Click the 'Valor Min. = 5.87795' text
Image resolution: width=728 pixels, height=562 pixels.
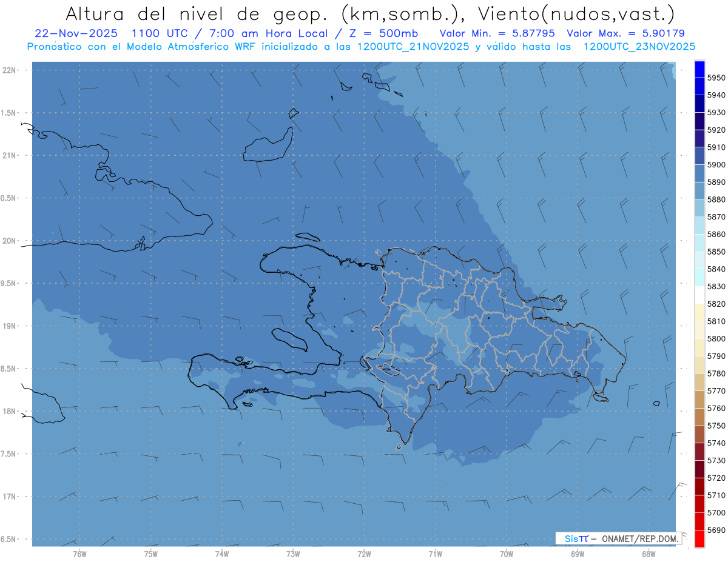coord(497,34)
